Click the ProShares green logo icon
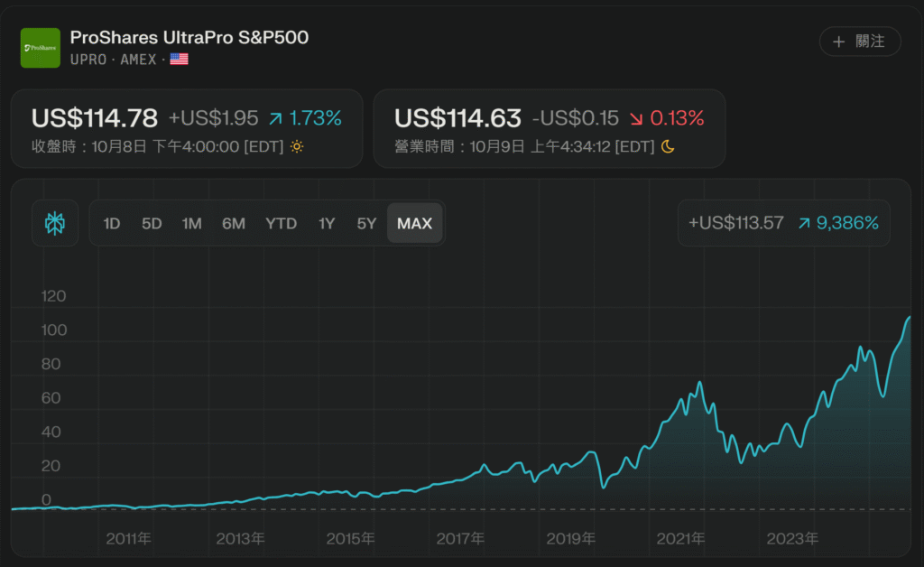The height and width of the screenshot is (567, 924). tap(40, 48)
